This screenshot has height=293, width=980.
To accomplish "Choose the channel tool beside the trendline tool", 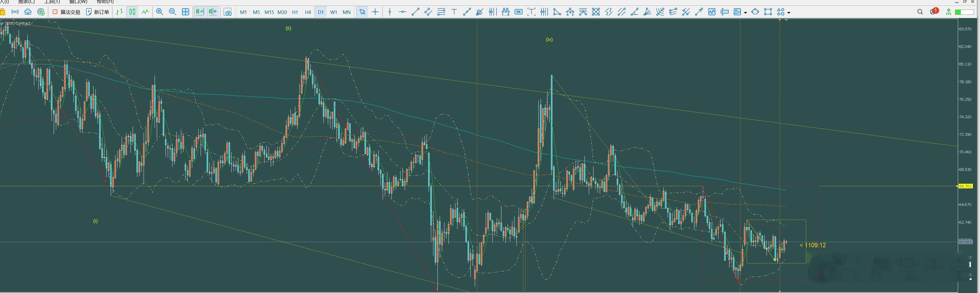I will point(428,12).
